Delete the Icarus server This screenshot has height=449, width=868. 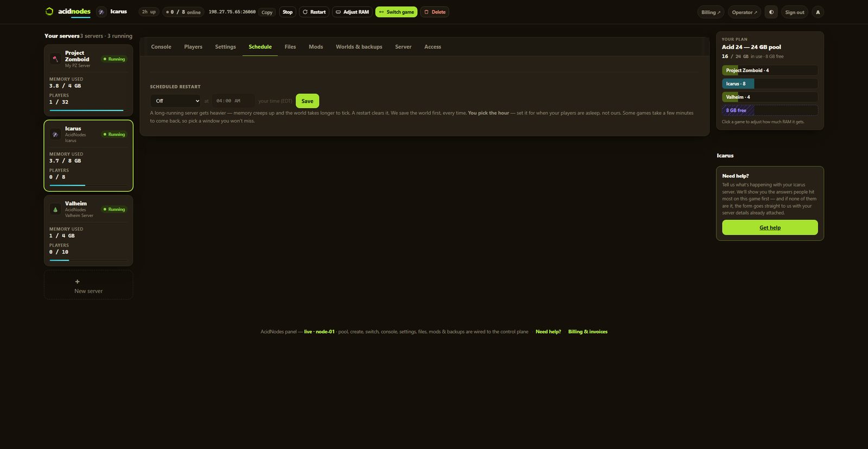(435, 12)
